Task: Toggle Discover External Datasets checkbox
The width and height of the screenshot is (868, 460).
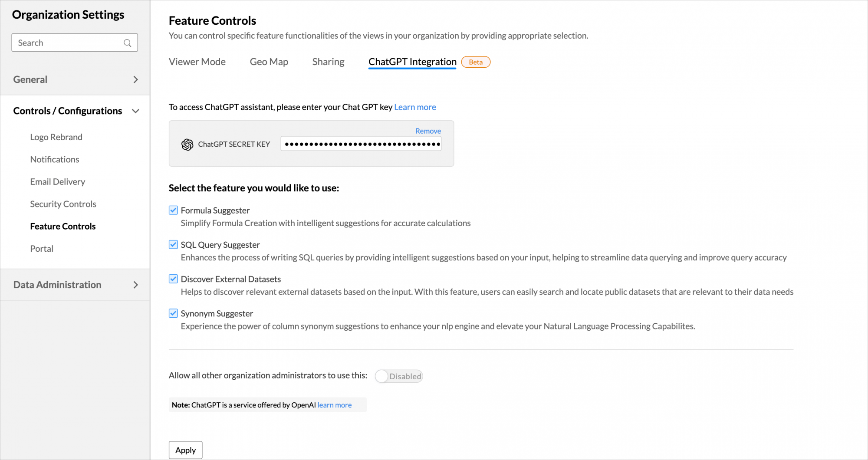Action: (x=173, y=279)
